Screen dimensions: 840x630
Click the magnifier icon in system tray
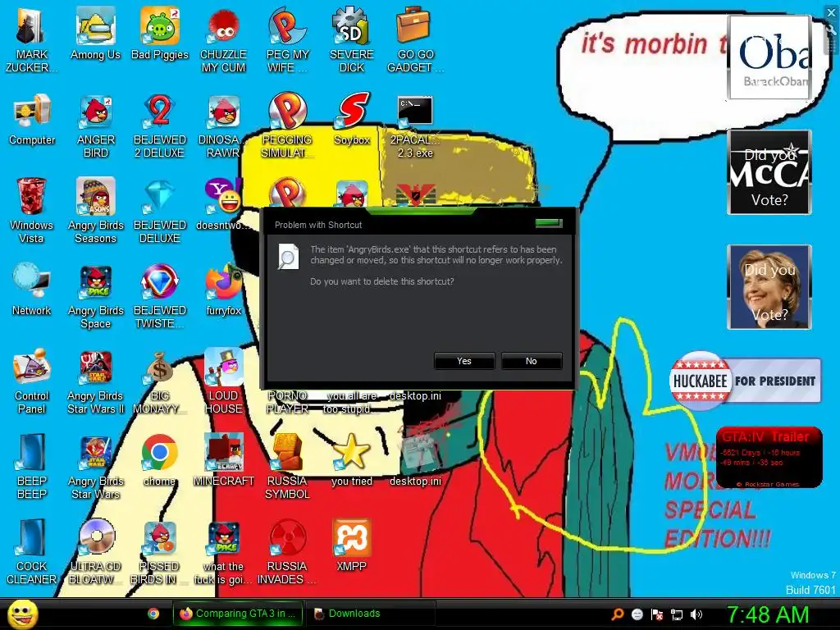point(617,614)
